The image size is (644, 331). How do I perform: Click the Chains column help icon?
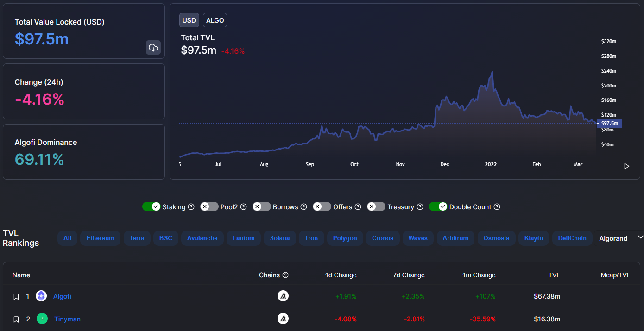coord(285,275)
